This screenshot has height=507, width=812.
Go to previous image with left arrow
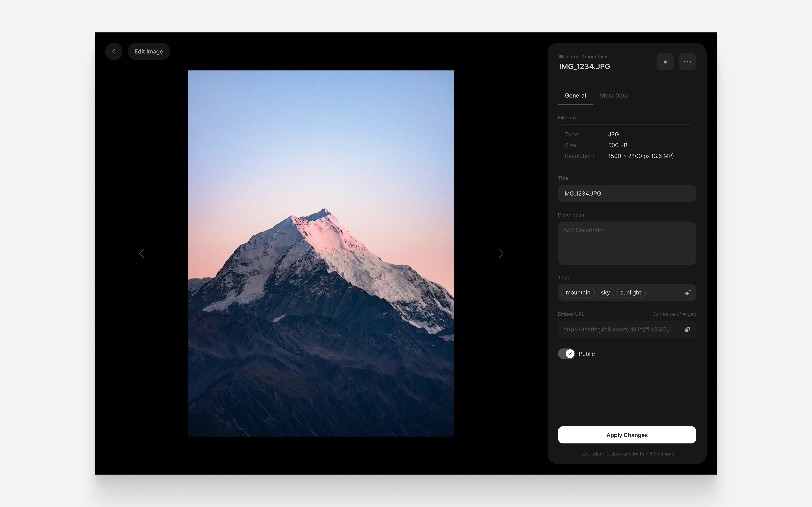(x=142, y=254)
